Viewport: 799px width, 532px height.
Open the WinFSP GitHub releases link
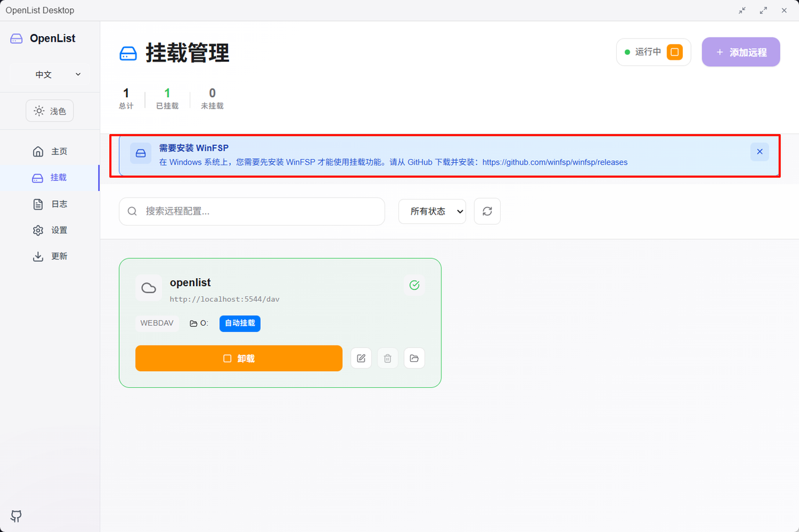[x=555, y=162]
